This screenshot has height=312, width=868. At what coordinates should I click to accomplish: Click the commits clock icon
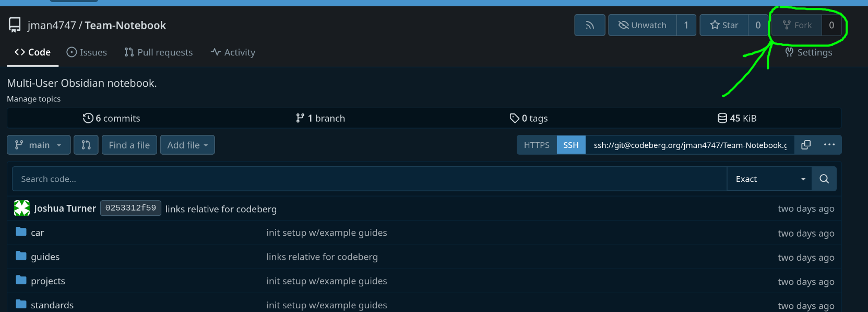point(88,118)
